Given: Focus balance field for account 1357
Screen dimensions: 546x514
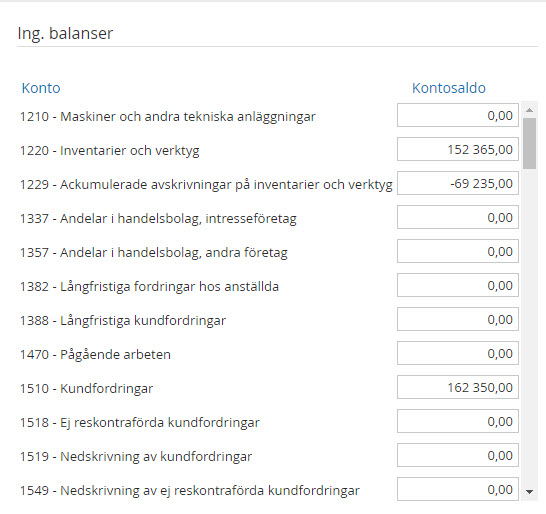Looking at the screenshot, I should pos(458,251).
